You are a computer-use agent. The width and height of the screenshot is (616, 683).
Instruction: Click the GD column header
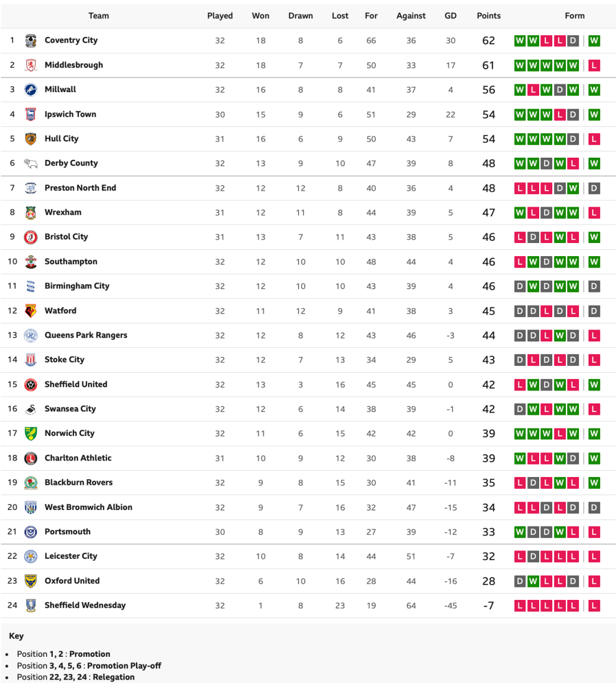click(x=450, y=15)
